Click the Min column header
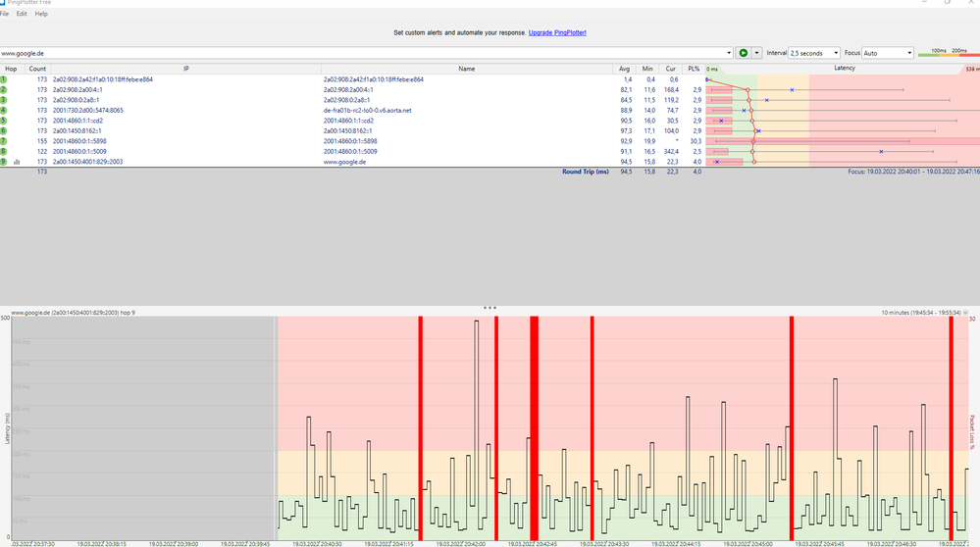The height and width of the screenshot is (547, 980). pos(647,69)
